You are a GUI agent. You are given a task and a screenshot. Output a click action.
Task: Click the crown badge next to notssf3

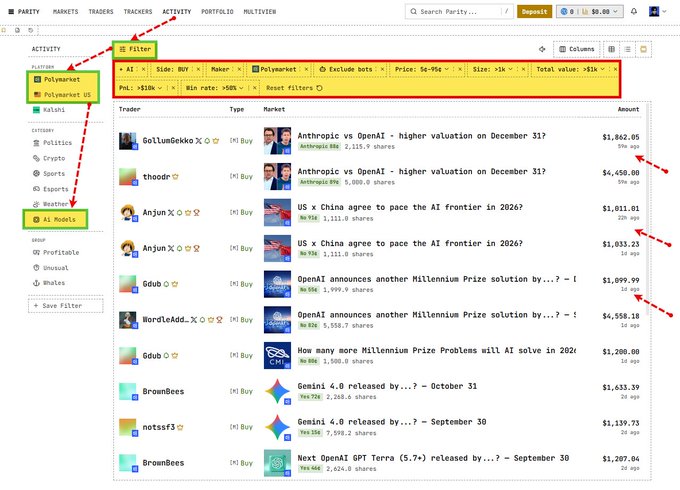point(180,427)
